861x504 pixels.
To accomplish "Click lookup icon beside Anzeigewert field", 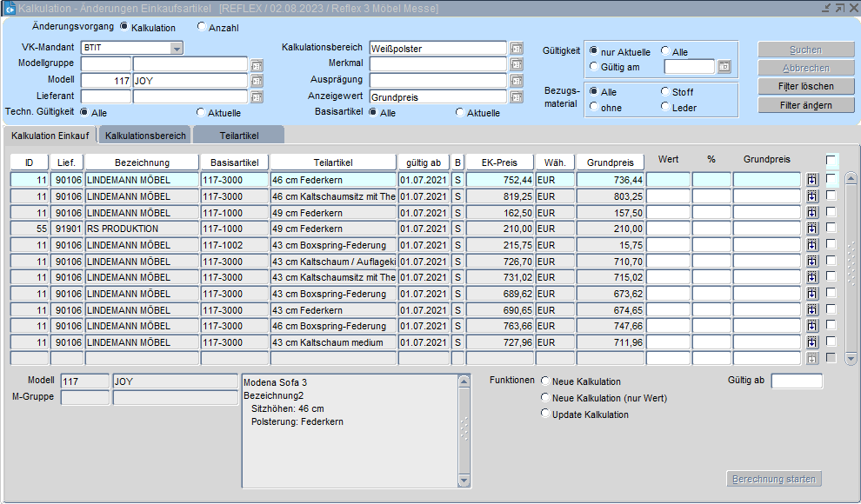I will point(517,97).
